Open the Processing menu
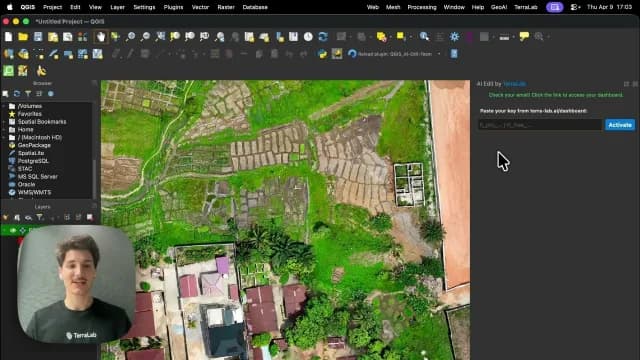 pos(422,7)
